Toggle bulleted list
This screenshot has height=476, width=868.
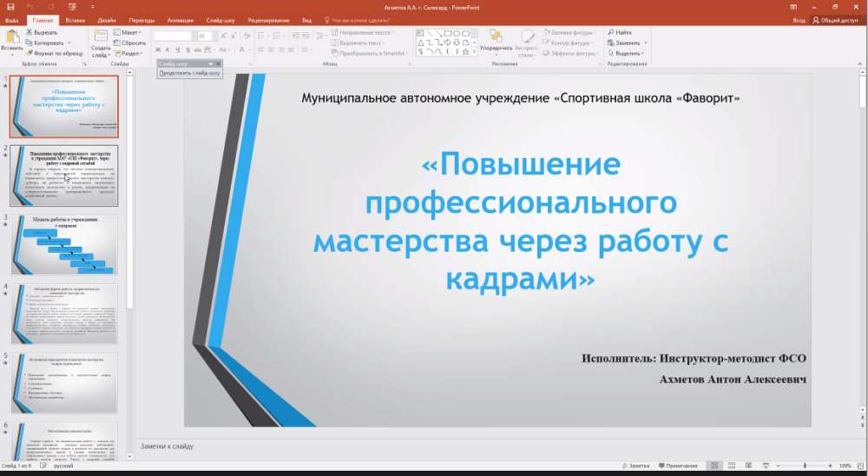(x=262, y=36)
